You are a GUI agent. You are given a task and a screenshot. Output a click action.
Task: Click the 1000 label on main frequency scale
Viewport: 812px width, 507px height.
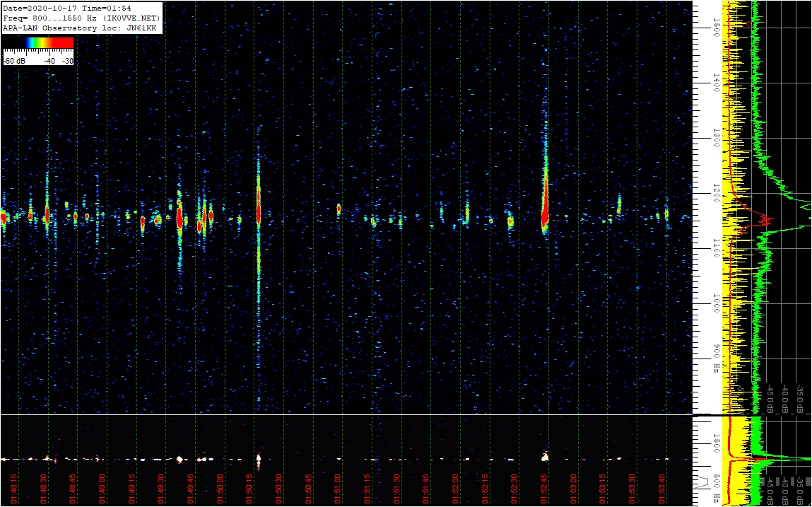(x=717, y=304)
